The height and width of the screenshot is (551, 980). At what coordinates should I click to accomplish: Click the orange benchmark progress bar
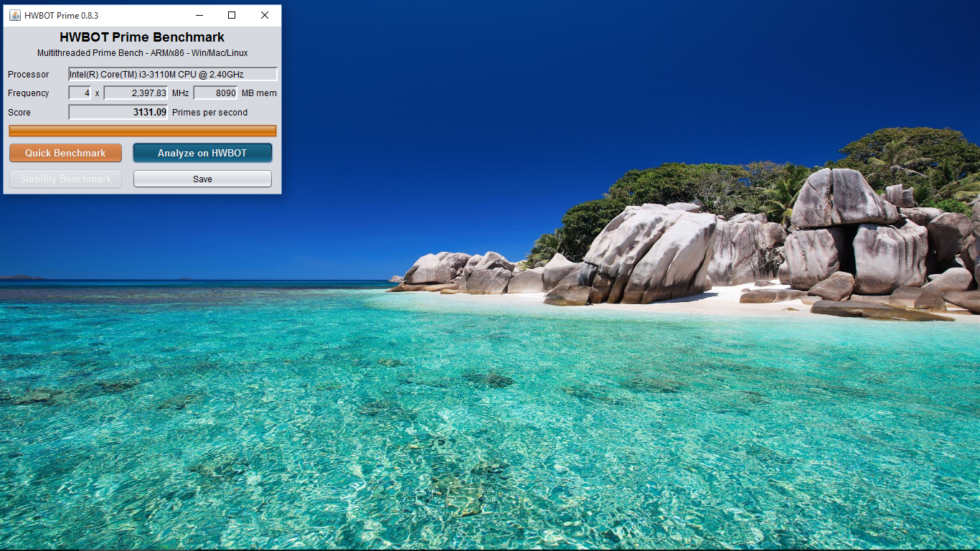point(143,131)
